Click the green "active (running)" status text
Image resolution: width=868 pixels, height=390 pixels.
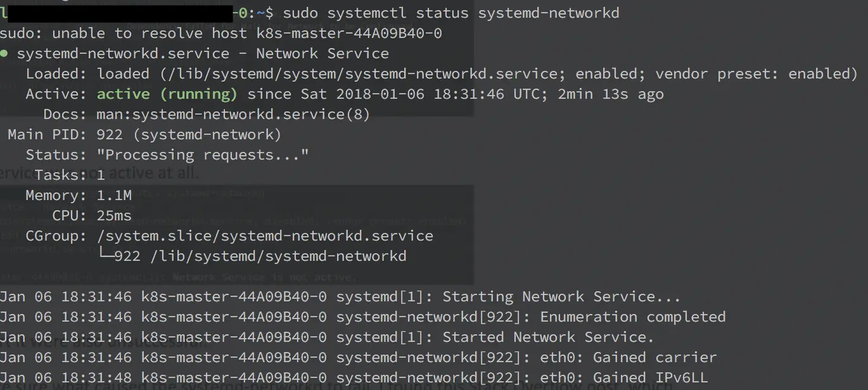167,94
